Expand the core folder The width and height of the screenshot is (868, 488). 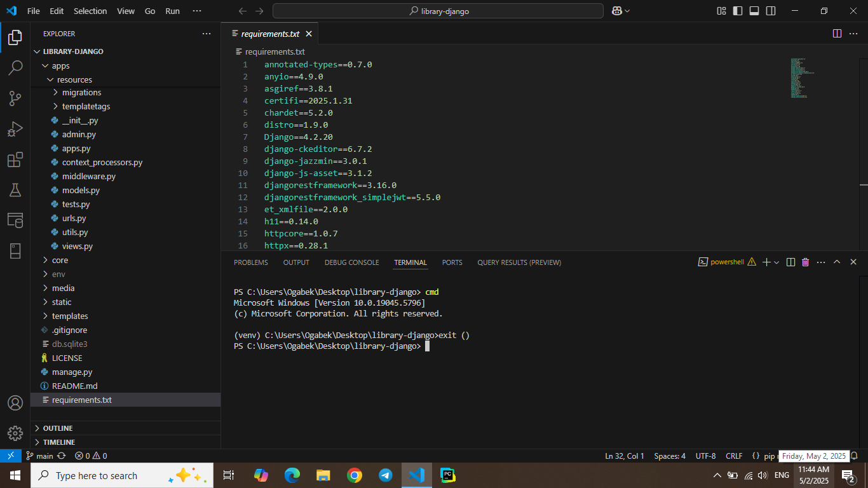(60, 260)
